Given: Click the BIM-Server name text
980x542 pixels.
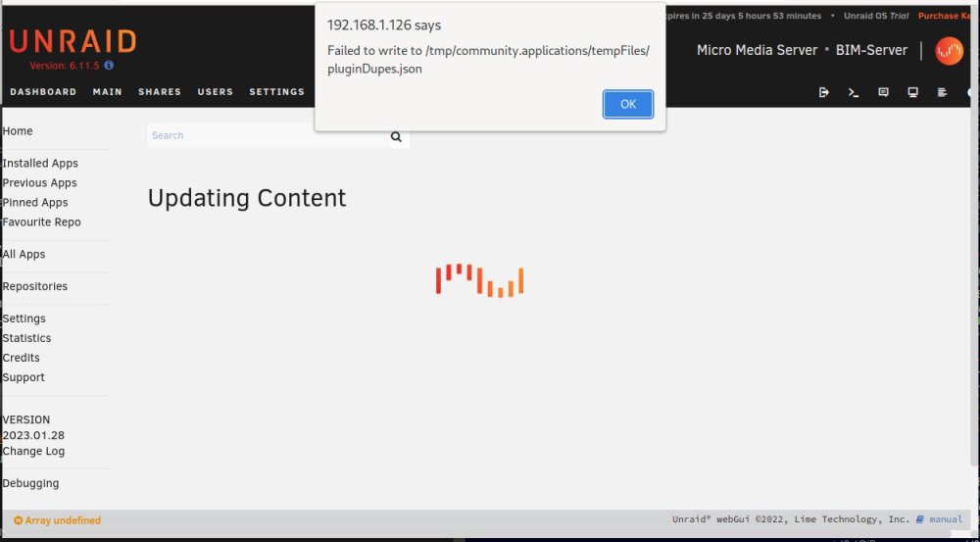Looking at the screenshot, I should 871,50.
